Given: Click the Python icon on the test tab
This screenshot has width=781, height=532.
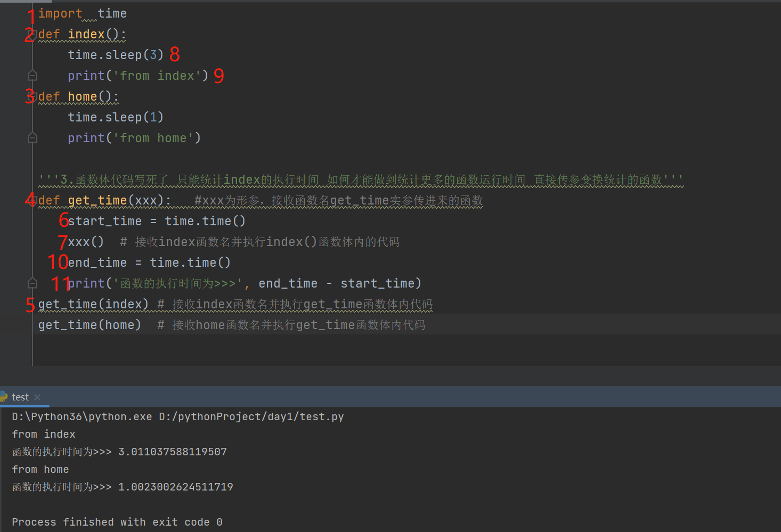Looking at the screenshot, I should 4,397.
